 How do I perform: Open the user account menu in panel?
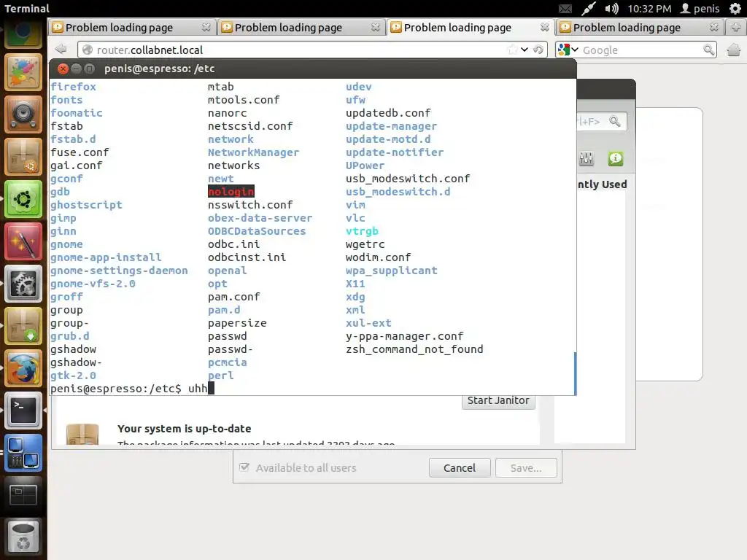click(x=700, y=9)
